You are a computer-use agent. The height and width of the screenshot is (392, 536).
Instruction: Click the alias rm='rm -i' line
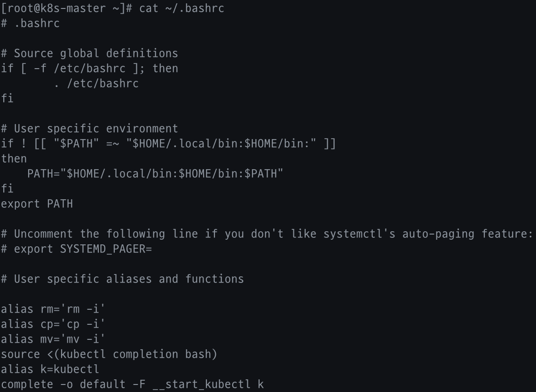point(53,309)
